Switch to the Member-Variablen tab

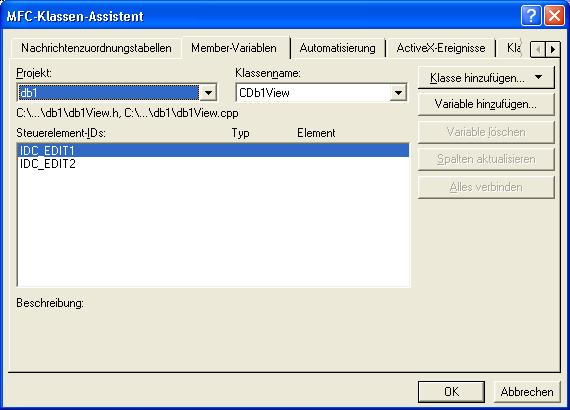point(234,48)
